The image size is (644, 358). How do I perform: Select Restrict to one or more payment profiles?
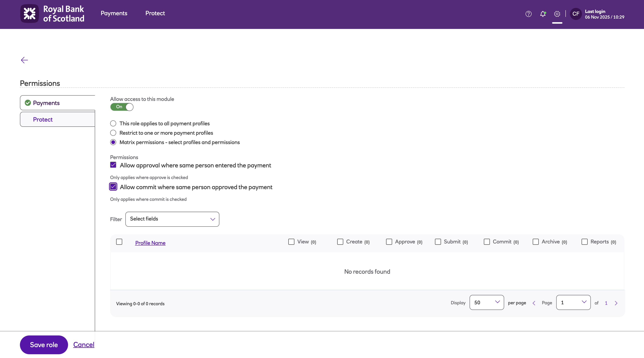pyautogui.click(x=113, y=133)
